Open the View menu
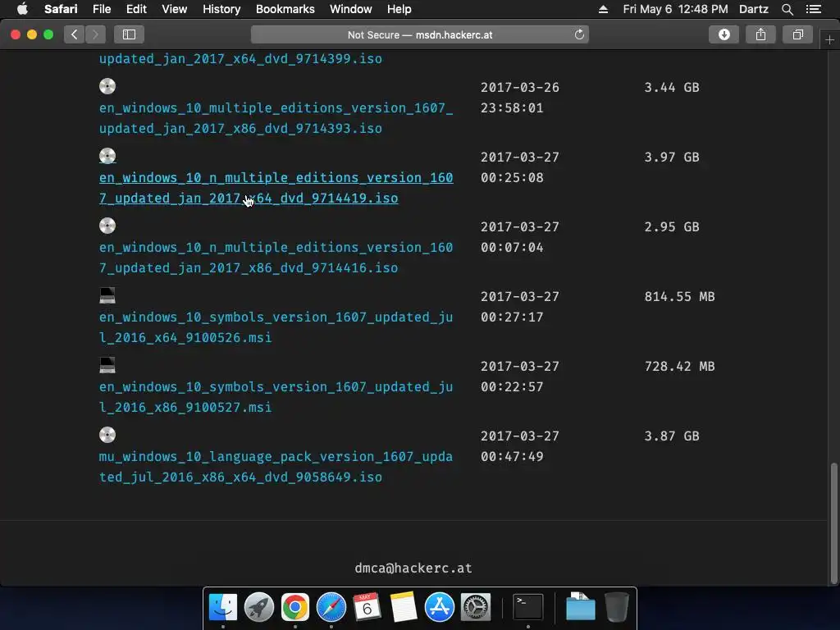The image size is (840, 630). click(x=174, y=9)
